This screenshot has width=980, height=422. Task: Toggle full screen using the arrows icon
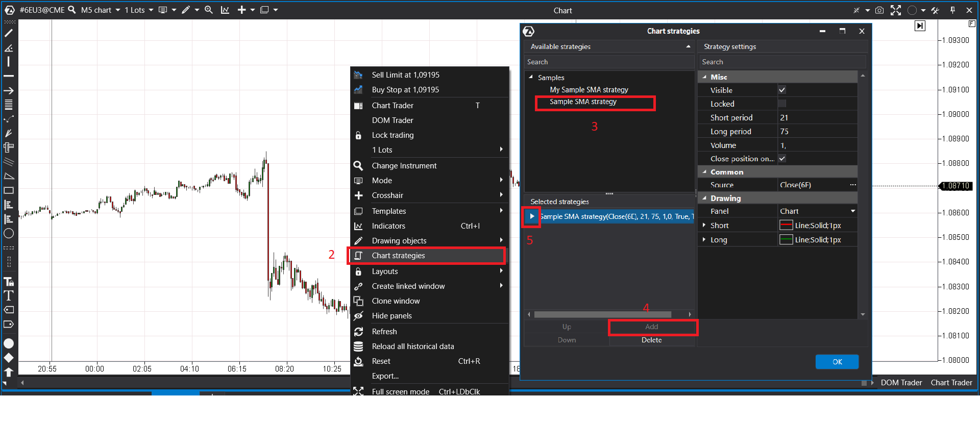tap(896, 10)
